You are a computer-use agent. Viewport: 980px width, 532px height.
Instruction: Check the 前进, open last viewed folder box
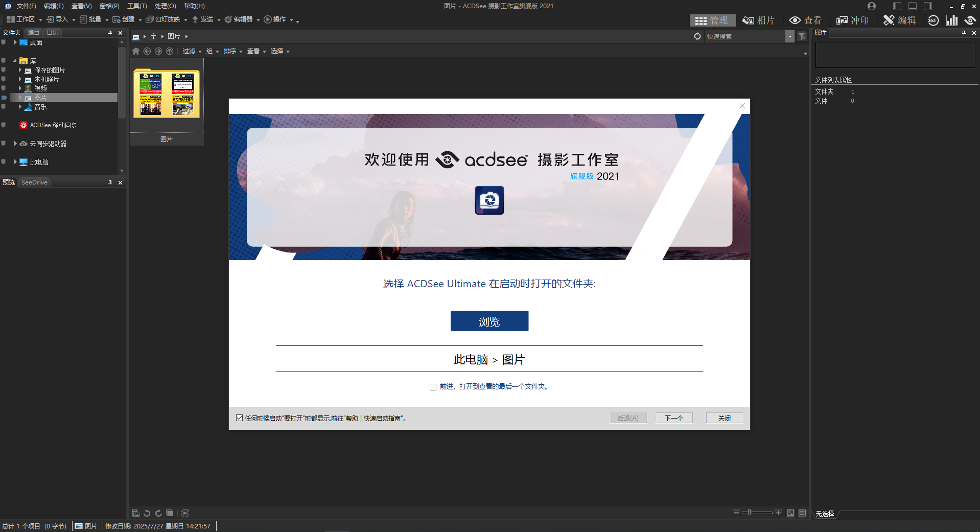pos(433,387)
